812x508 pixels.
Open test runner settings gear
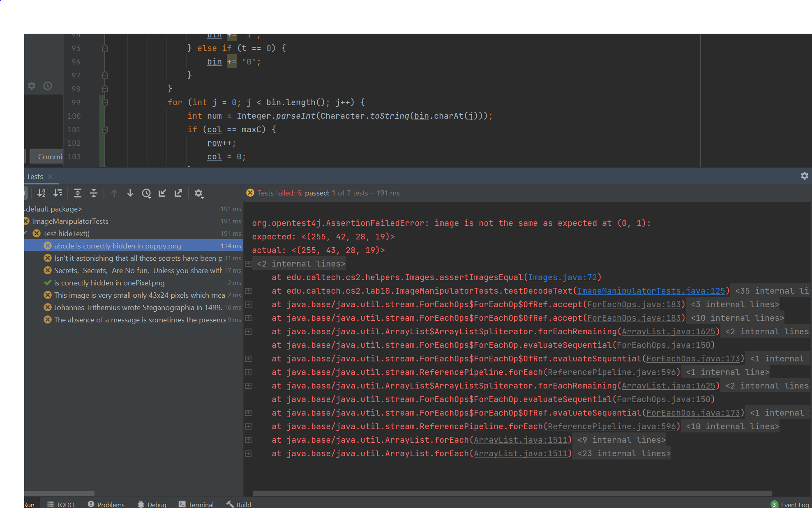pyautogui.click(x=199, y=193)
